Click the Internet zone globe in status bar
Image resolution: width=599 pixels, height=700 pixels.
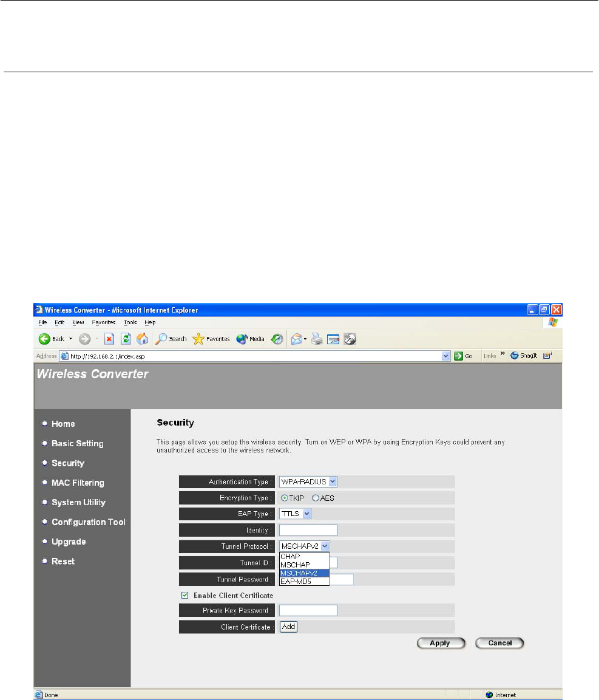point(489,695)
